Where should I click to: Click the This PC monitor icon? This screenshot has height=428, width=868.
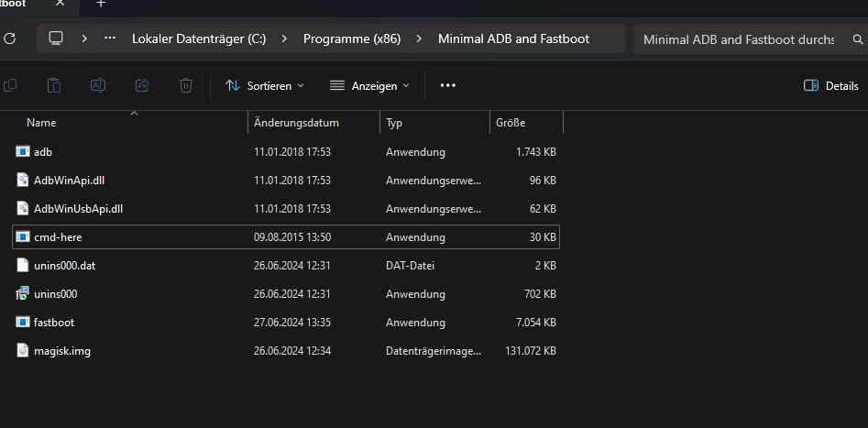(x=56, y=39)
